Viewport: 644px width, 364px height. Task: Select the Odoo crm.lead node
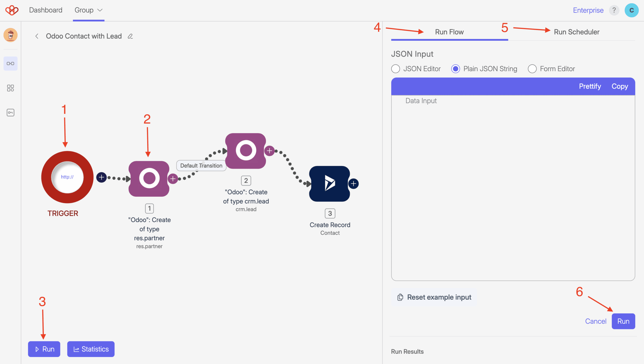pyautogui.click(x=246, y=151)
